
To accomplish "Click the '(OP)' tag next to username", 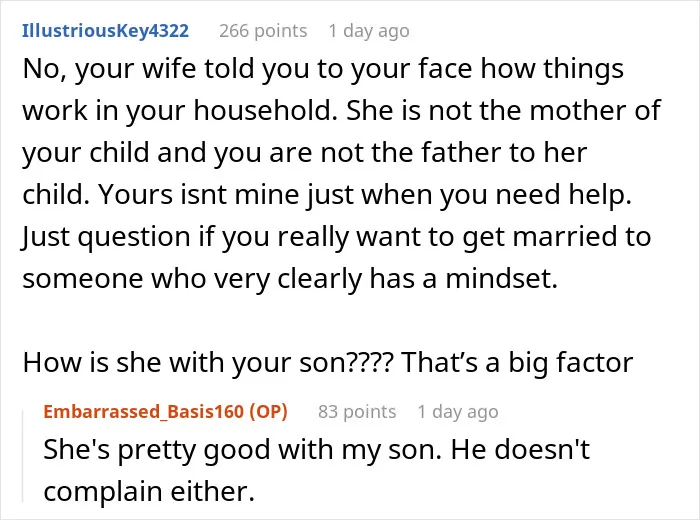I will tap(268, 412).
